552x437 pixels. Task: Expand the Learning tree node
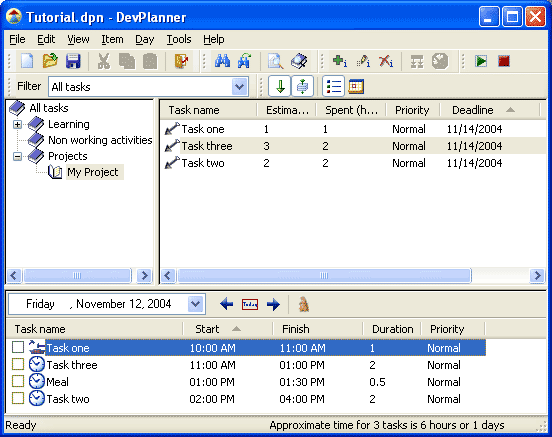(17, 124)
